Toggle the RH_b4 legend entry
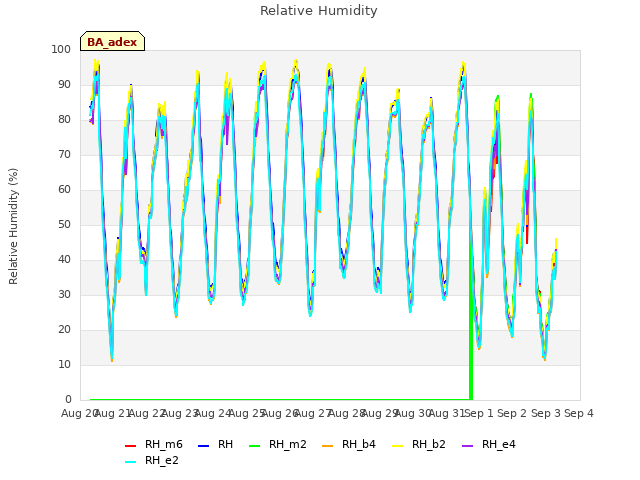640x480 pixels. pyautogui.click(x=349, y=444)
